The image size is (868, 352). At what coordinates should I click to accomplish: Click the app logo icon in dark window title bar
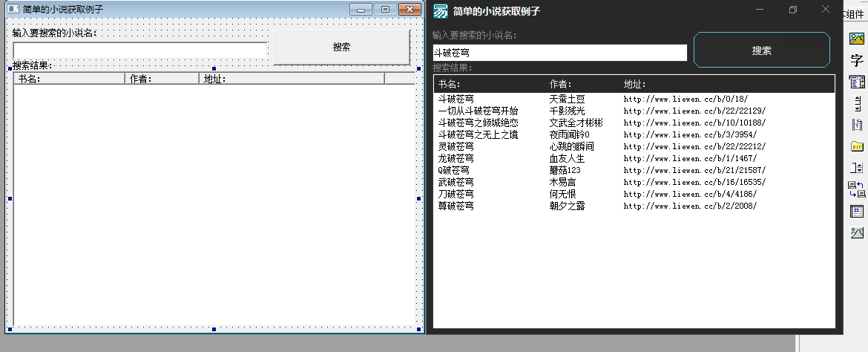coord(441,11)
